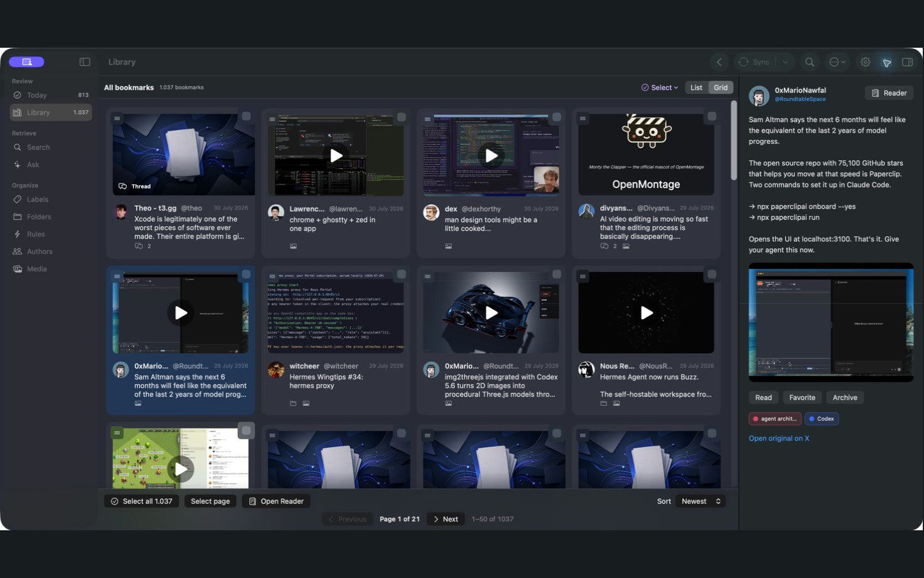The height and width of the screenshot is (578, 924).
Task: Open settings with the gear icon
Action: tap(866, 62)
